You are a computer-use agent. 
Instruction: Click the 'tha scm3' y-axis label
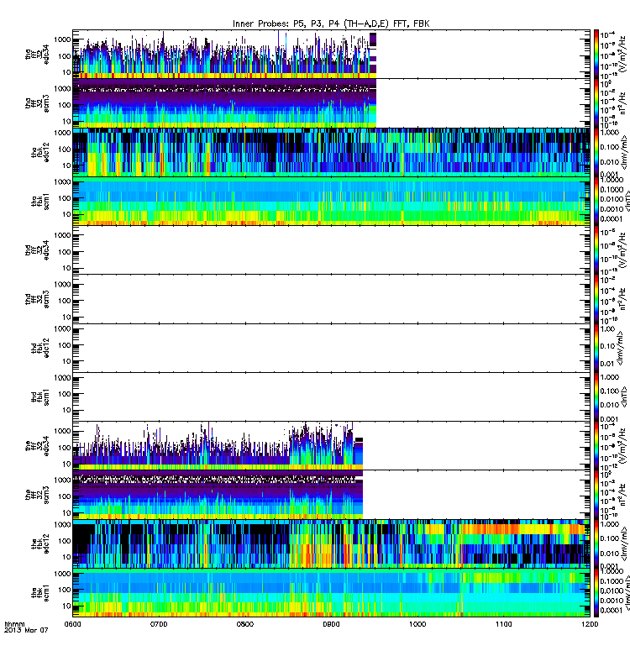pos(37,103)
